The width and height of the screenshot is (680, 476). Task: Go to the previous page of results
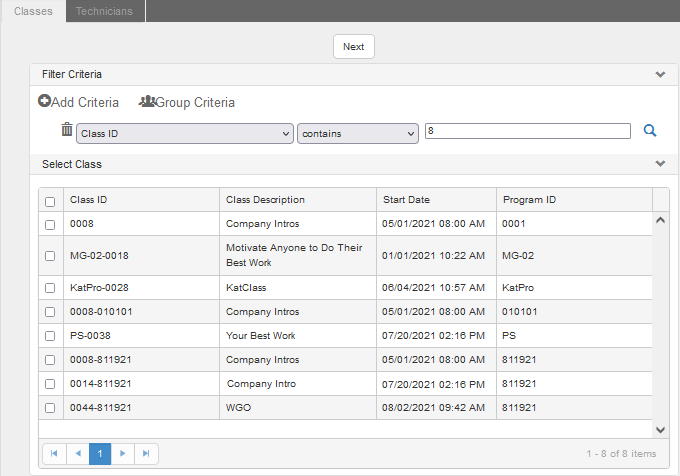(x=78, y=453)
